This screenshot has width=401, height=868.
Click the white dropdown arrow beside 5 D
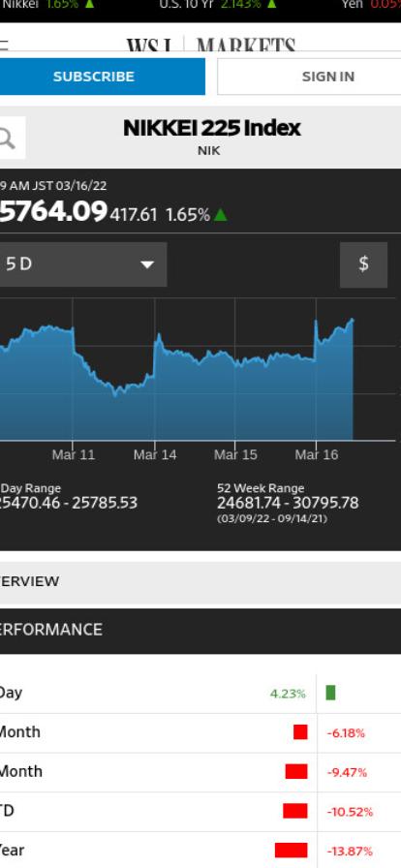click(147, 264)
